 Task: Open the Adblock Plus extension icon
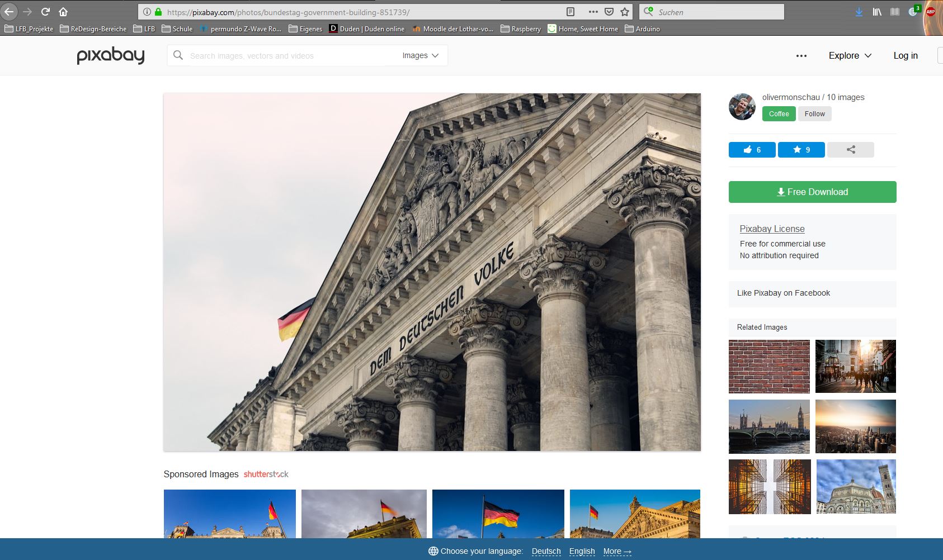point(931,12)
